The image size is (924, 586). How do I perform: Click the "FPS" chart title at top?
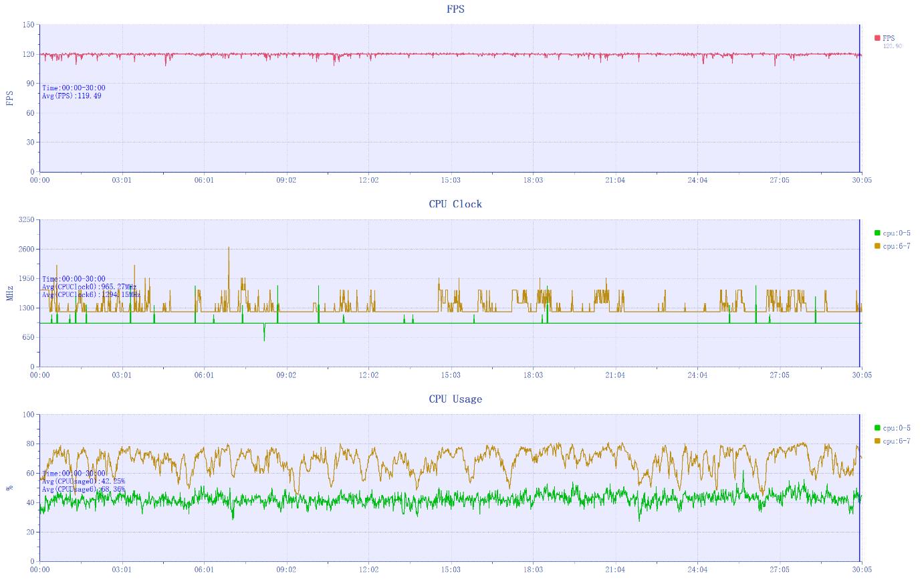[455, 9]
